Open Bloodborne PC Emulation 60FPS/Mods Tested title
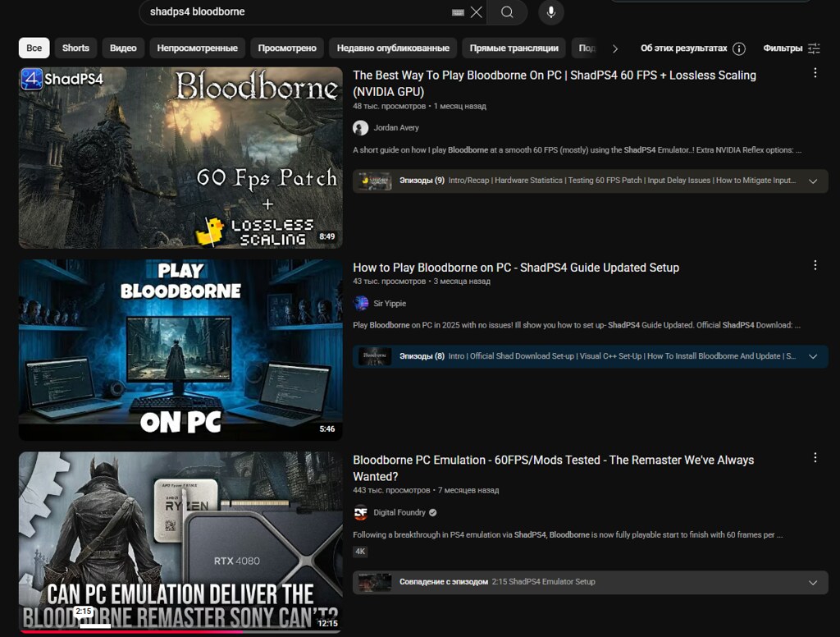Viewport: 840px width, 637px height. pyautogui.click(x=554, y=468)
